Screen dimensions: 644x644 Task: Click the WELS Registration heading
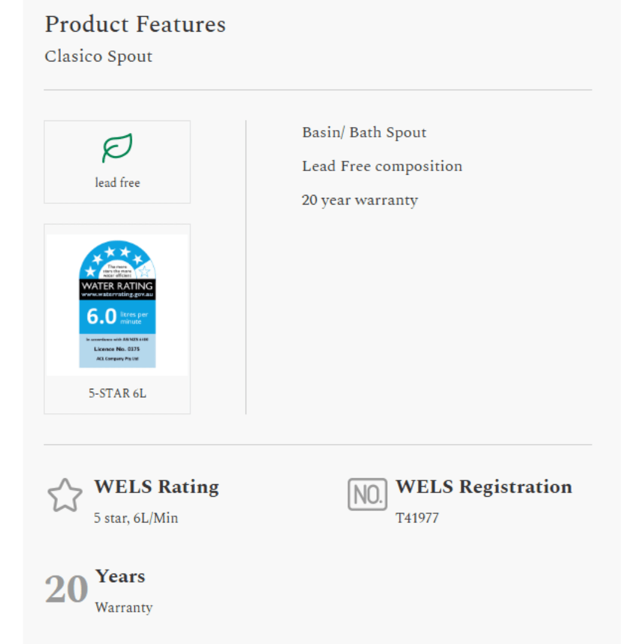484,487
